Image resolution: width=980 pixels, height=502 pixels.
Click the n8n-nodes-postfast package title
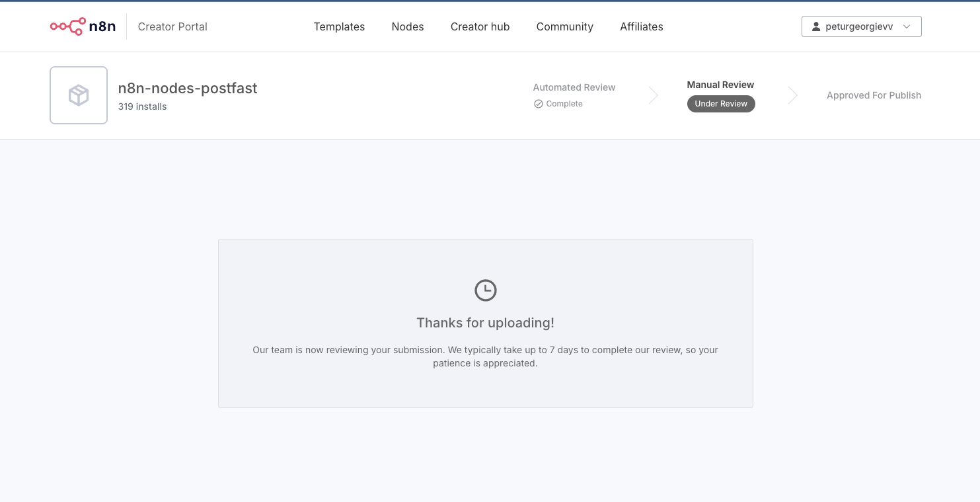pos(188,88)
